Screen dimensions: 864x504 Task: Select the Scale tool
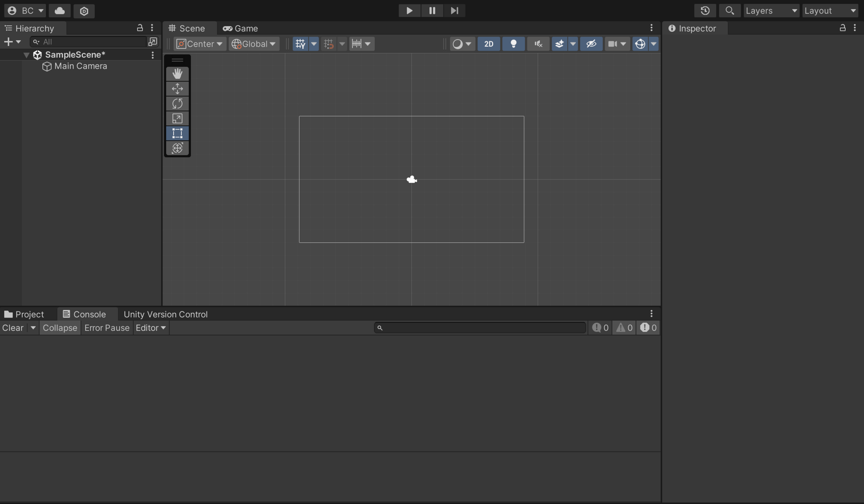click(177, 118)
